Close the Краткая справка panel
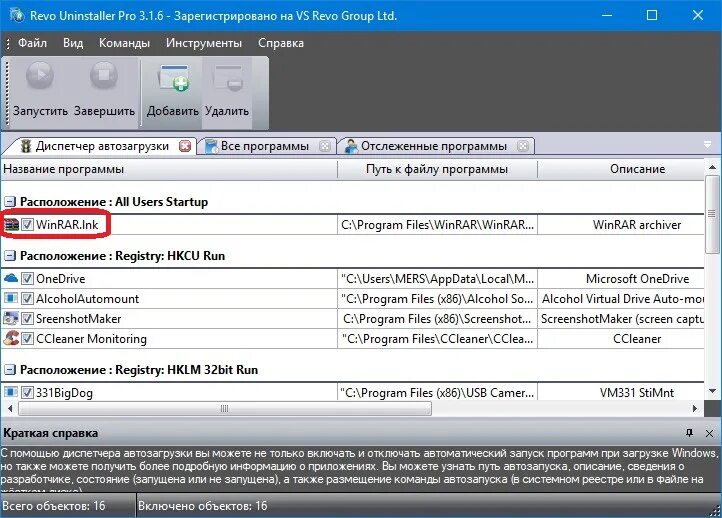Viewport: 722px width, 518px height. (710, 433)
